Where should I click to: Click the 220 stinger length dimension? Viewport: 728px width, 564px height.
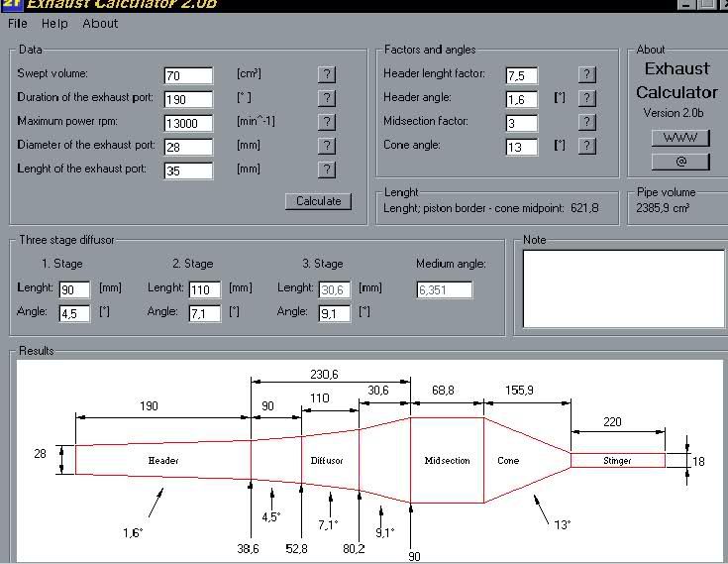(x=612, y=421)
